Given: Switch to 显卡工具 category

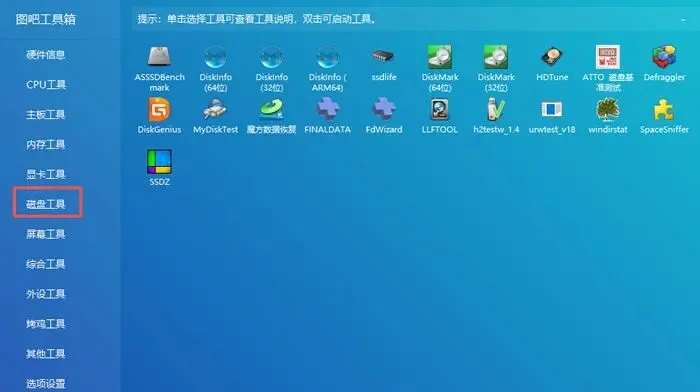Looking at the screenshot, I should [x=46, y=175].
